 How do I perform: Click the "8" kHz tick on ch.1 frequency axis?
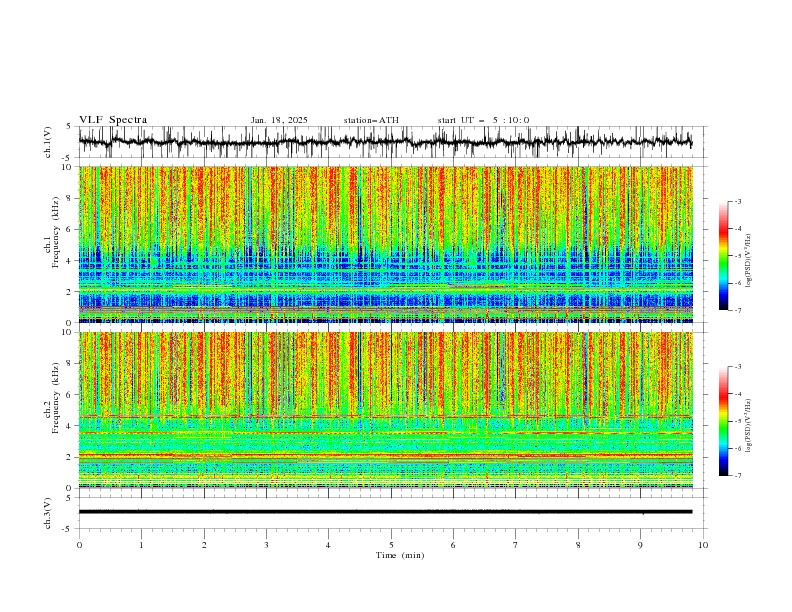[x=70, y=198]
